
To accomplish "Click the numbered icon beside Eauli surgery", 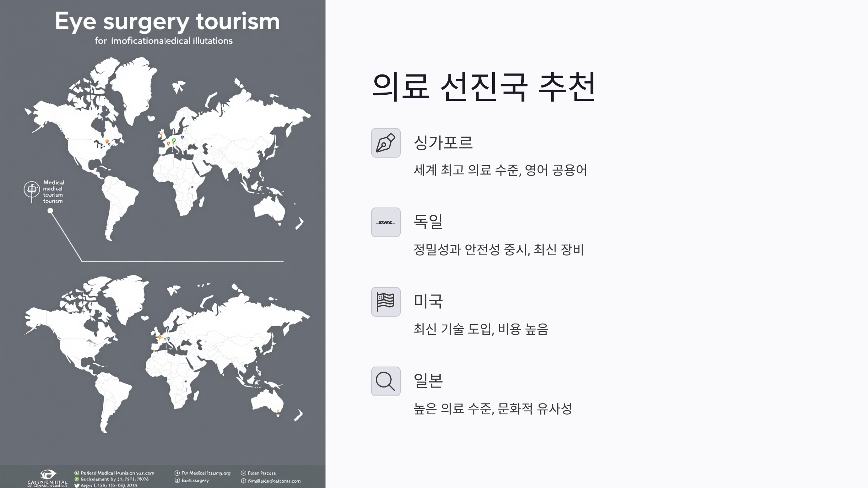I will click(x=176, y=481).
